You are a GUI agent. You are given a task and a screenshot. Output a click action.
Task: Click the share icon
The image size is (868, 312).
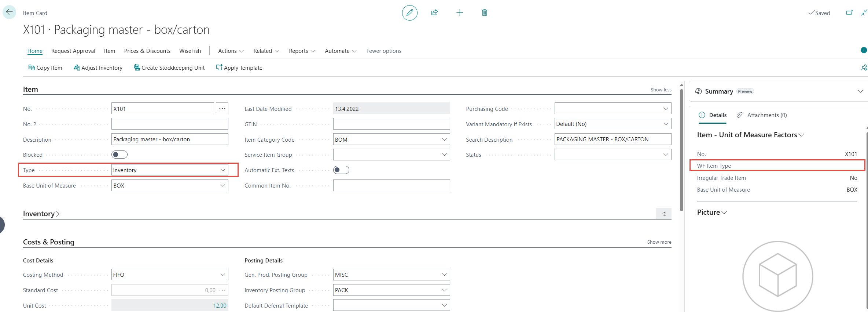434,13
